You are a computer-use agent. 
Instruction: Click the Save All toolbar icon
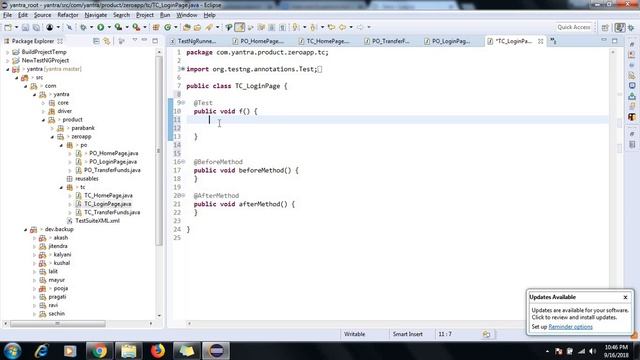pos(36,27)
